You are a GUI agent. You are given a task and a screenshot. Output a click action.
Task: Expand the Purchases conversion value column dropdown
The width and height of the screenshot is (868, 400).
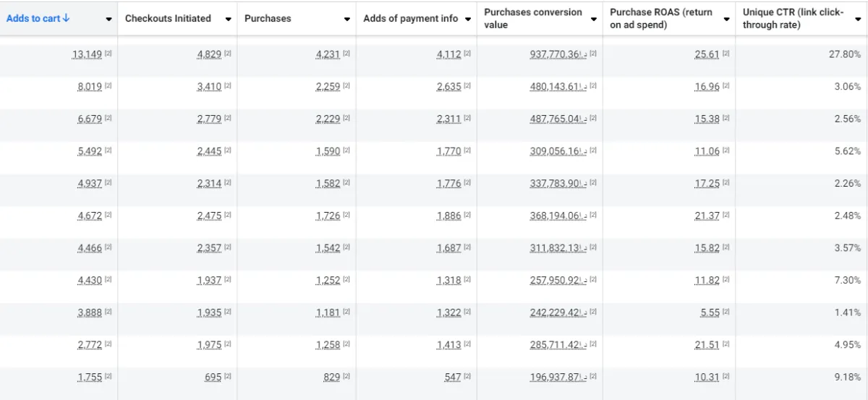tap(593, 20)
